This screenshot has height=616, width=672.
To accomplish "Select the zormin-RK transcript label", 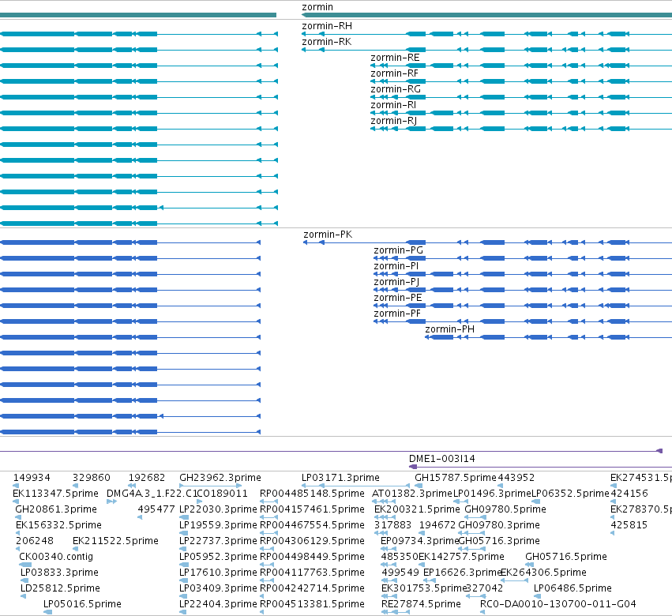I will [x=327, y=42].
